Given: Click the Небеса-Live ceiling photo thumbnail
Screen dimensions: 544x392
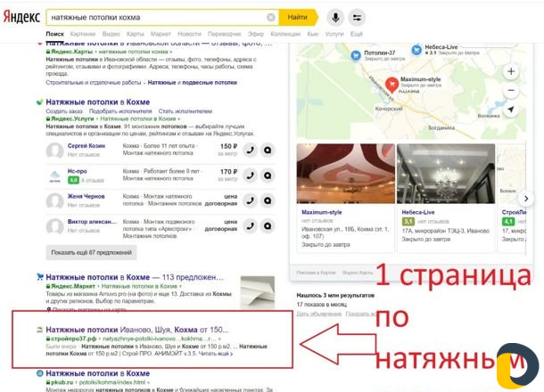Looking at the screenshot, I should (446, 174).
